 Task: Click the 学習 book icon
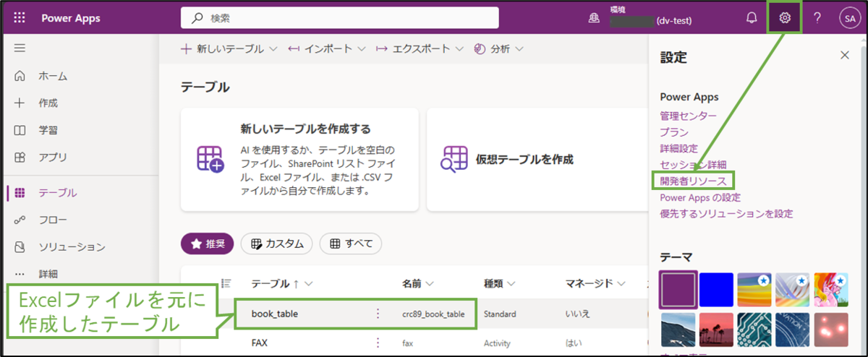pyautogui.click(x=20, y=130)
